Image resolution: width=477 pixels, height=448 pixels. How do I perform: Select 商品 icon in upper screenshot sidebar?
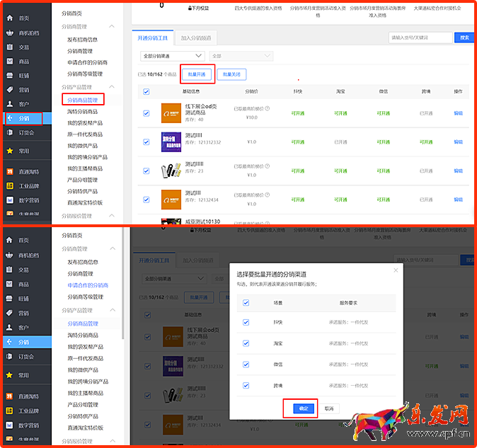[10, 61]
